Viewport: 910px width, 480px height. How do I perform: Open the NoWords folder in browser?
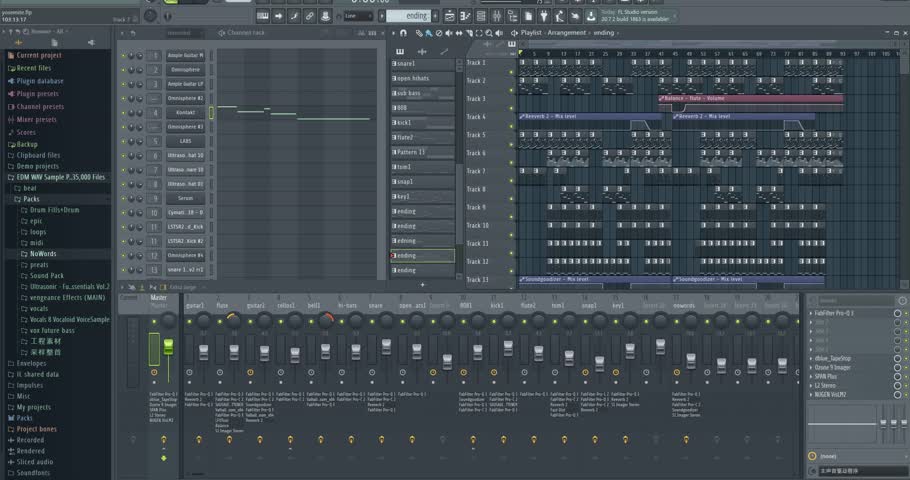(43, 254)
